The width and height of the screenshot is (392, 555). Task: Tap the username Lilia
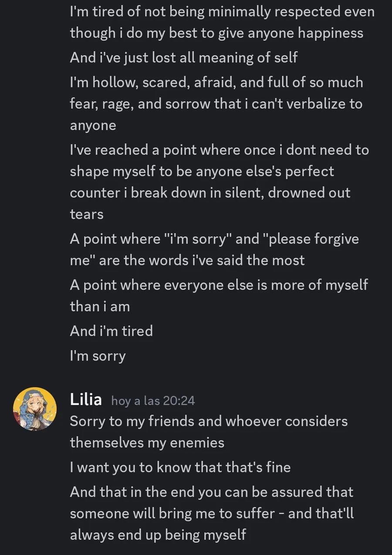[86, 399]
